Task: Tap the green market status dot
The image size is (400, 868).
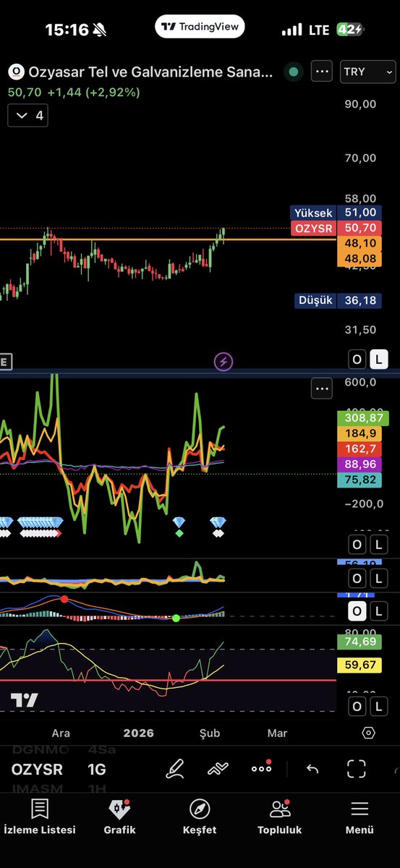Action: pos(293,72)
